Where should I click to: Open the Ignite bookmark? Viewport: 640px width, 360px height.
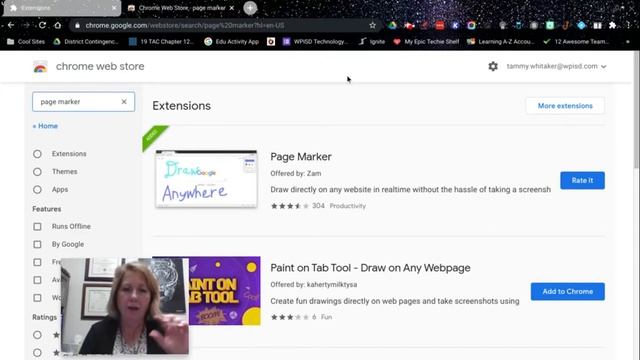372,42
